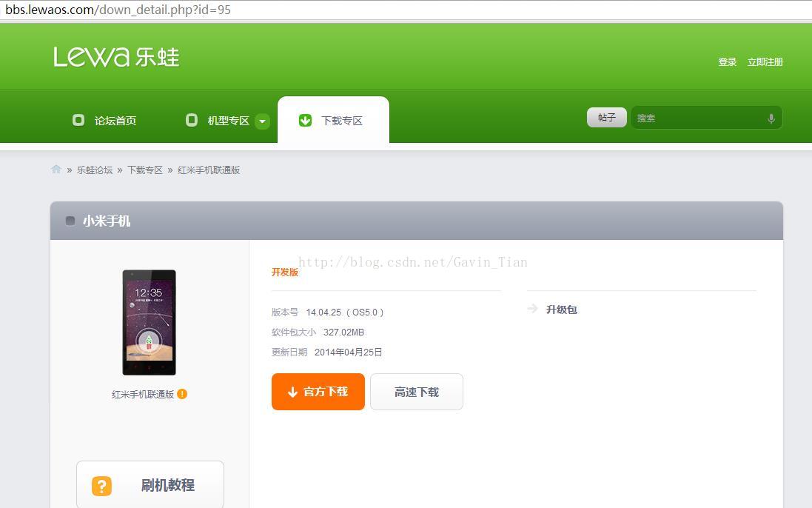Click the 高速下载 button
Image resolution: width=812 pixels, height=508 pixels.
[416, 392]
